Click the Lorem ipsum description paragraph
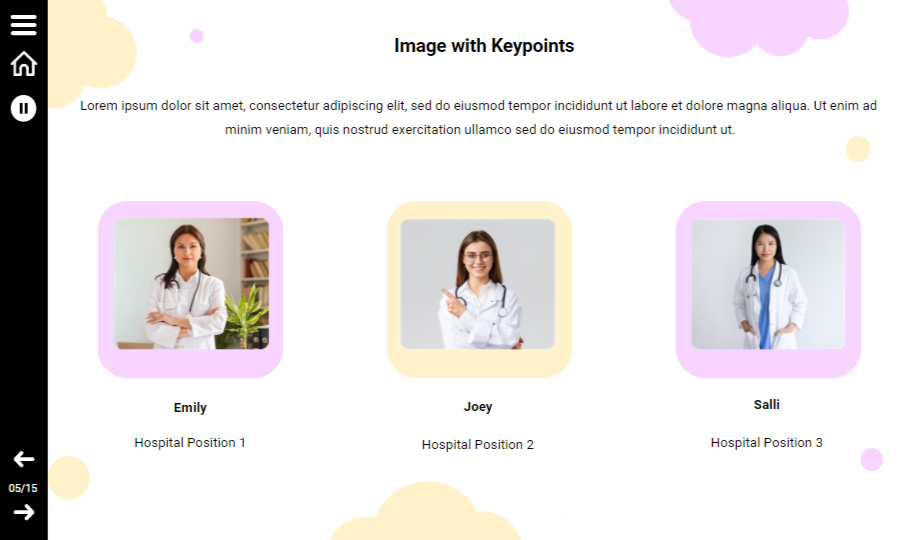Viewport: 920px width, 540px height. pos(479,117)
